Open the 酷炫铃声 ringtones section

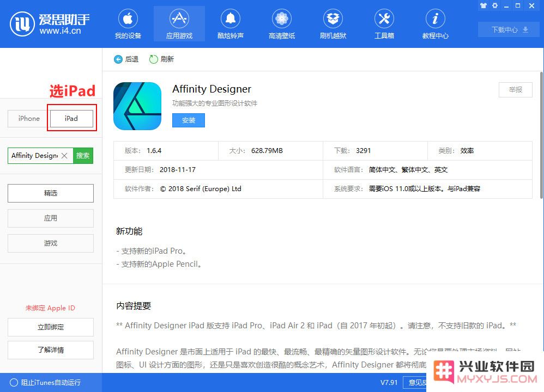231,24
